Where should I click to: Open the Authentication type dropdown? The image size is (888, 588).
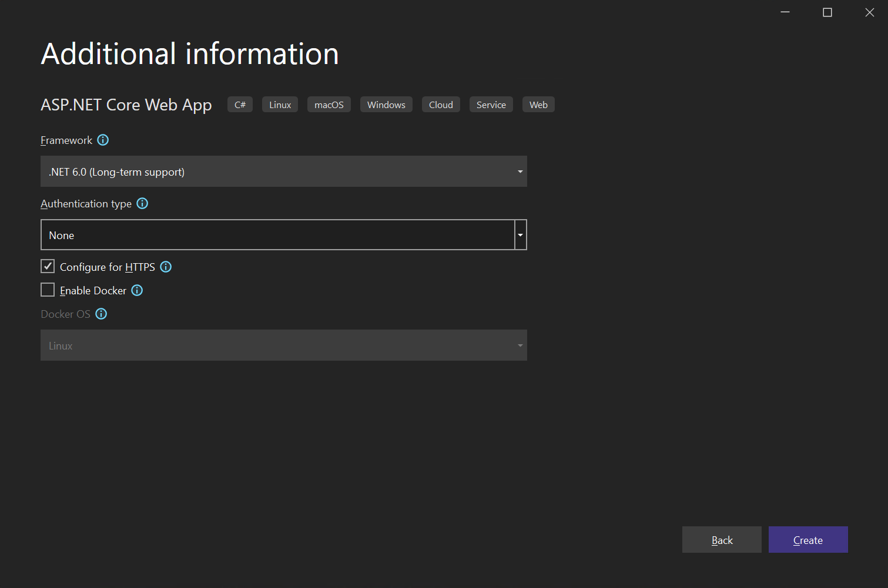point(520,234)
